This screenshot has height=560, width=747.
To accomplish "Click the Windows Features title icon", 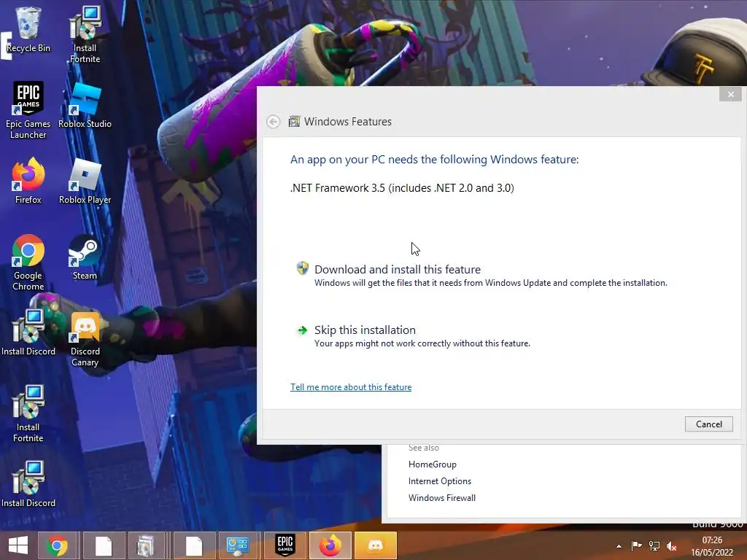I will (294, 122).
